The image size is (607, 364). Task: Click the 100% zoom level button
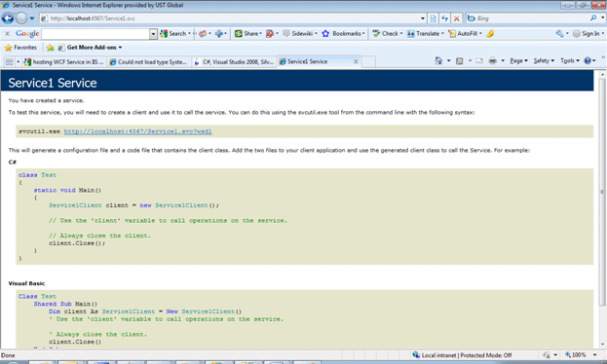coord(575,355)
